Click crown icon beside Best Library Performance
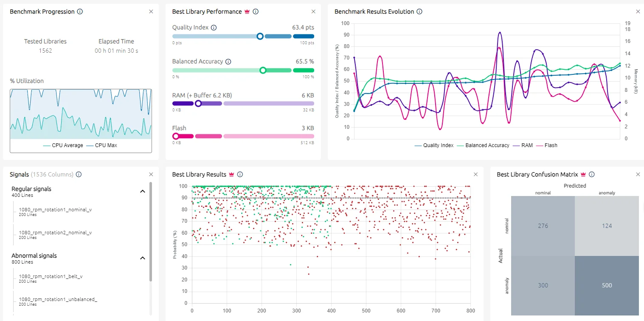Image resolution: width=644 pixels, height=321 pixels. coord(247,11)
